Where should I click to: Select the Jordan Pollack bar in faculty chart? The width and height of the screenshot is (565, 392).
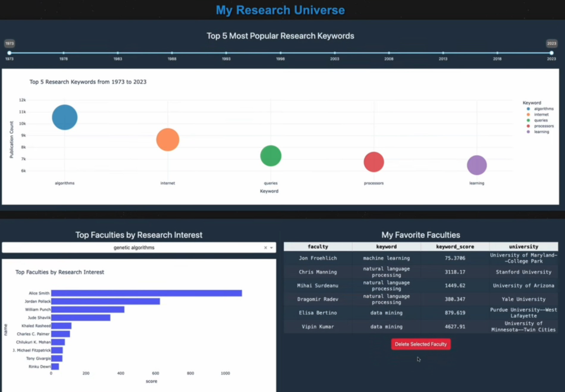click(106, 301)
